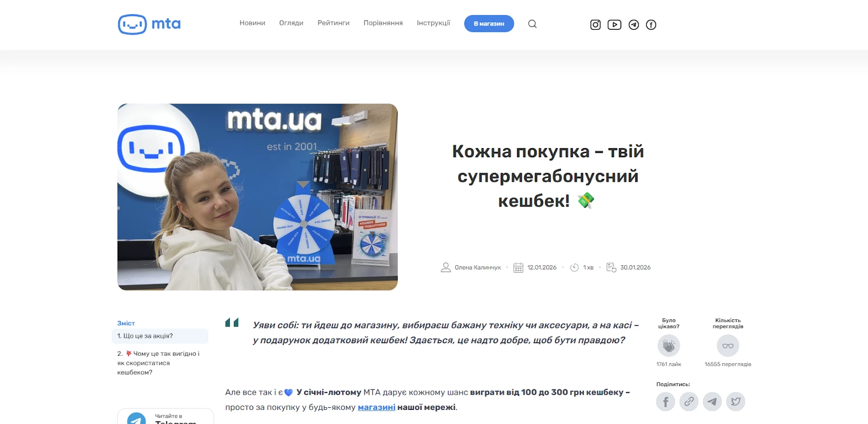Share article via Facebook round button
The height and width of the screenshot is (424, 868).
click(666, 402)
